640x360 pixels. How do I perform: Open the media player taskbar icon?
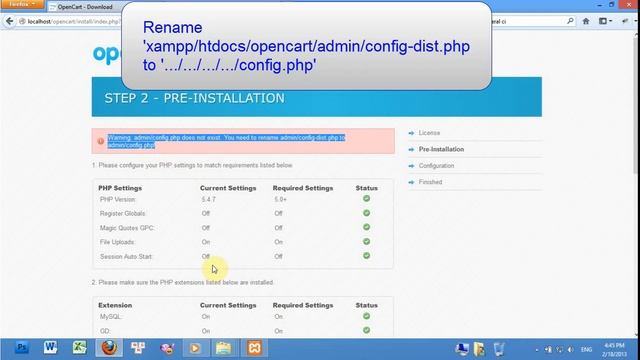click(x=195, y=348)
